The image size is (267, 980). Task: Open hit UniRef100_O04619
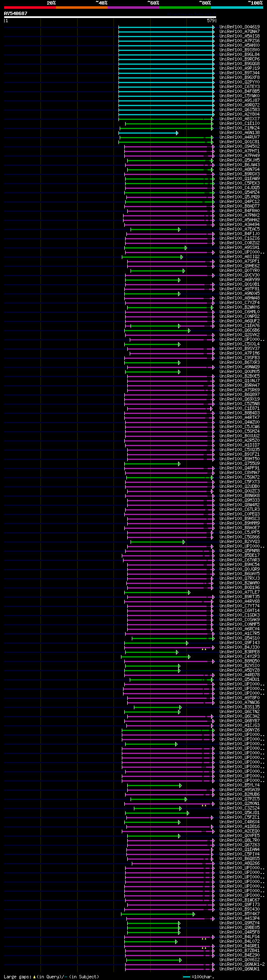pos(239,27)
